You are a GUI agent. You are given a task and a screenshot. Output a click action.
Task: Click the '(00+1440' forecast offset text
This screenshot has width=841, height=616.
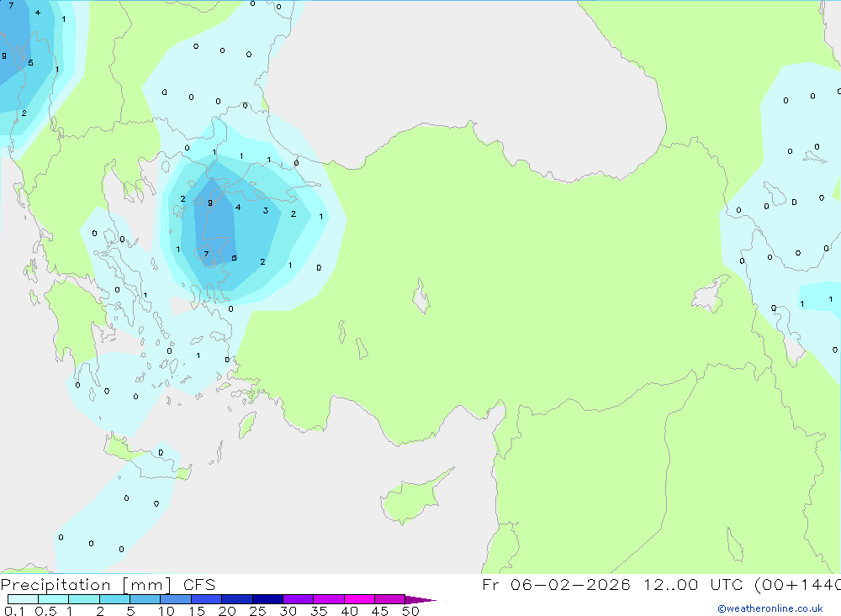(797, 585)
